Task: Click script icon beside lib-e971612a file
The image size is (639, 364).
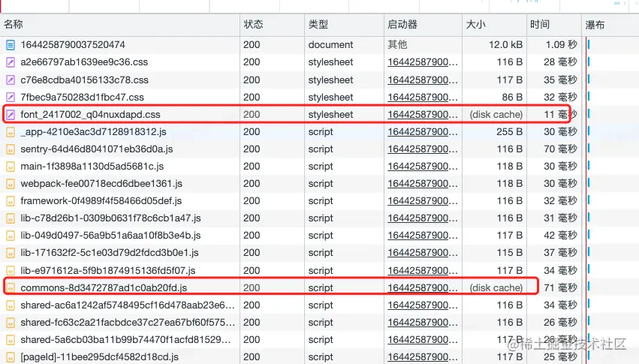Action: [x=11, y=271]
